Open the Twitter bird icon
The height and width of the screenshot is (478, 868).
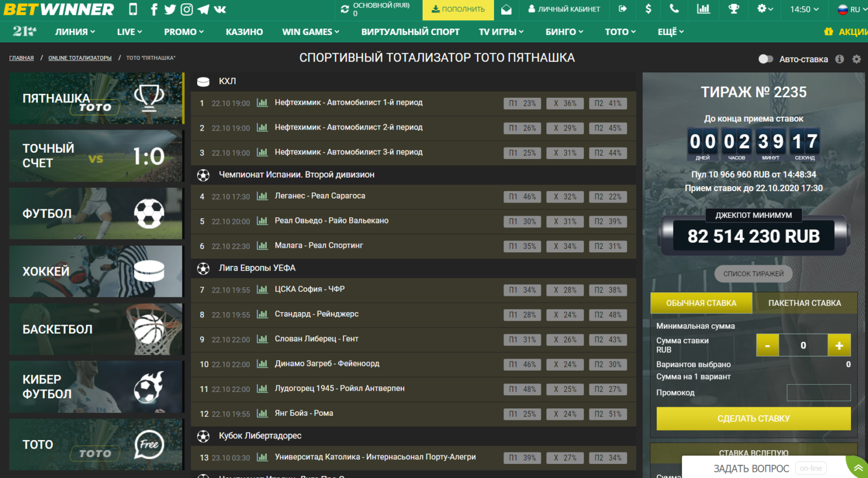pyautogui.click(x=170, y=9)
